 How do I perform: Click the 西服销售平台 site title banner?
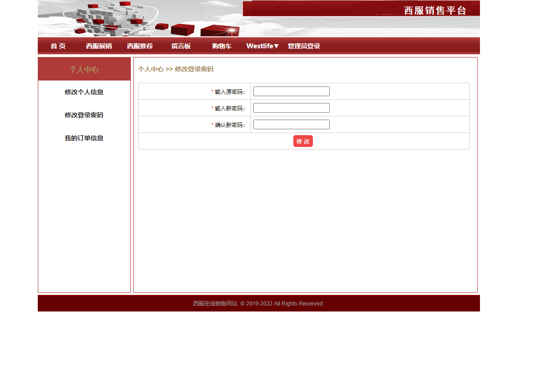click(435, 10)
